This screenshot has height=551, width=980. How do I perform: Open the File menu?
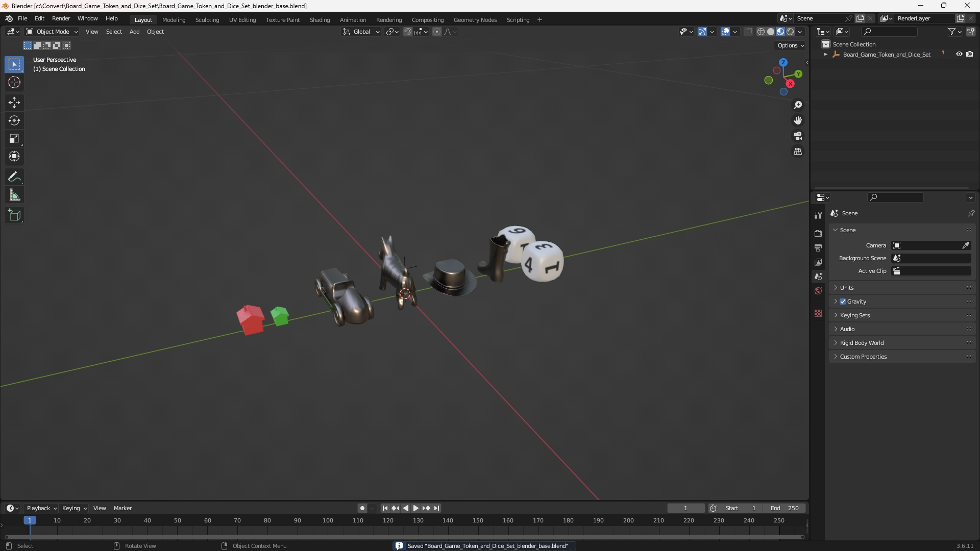[x=22, y=18]
